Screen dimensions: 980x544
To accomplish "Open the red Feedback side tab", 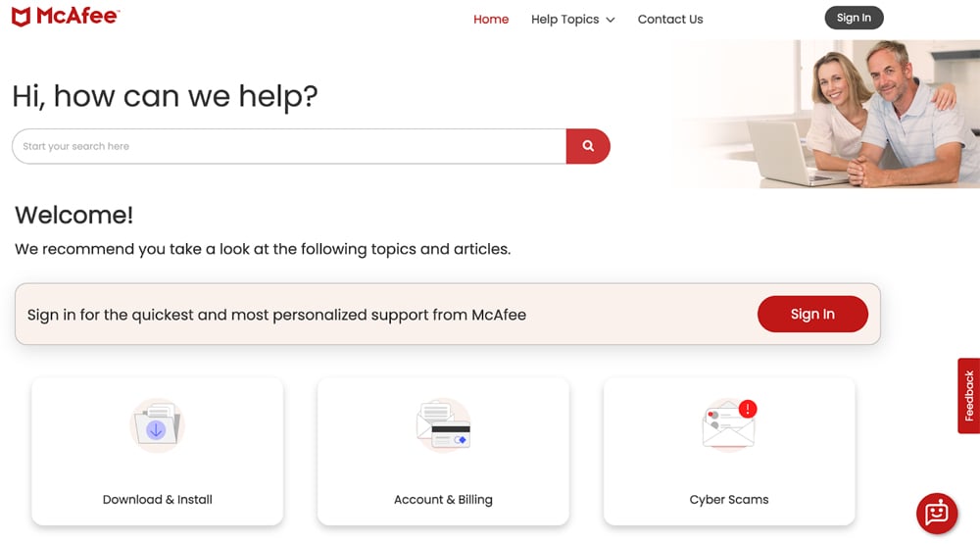I will 968,395.
